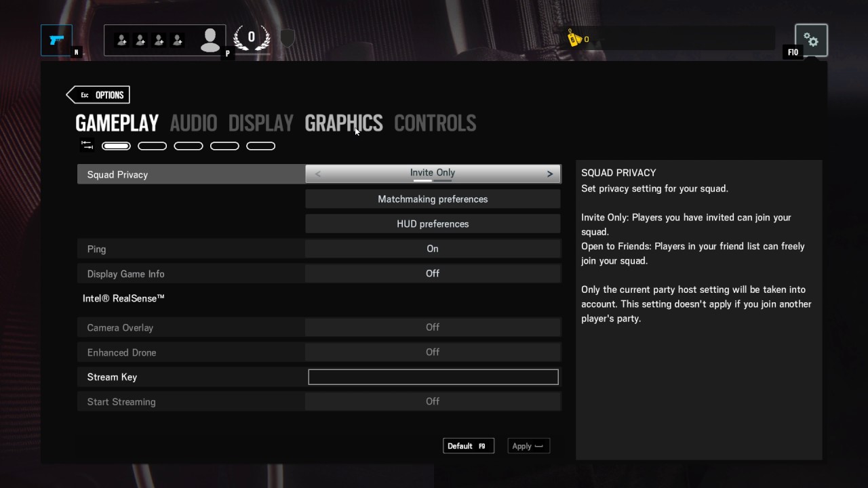The height and width of the screenshot is (488, 868).
Task: Click the Invite Only selector value
Action: pyautogui.click(x=433, y=173)
